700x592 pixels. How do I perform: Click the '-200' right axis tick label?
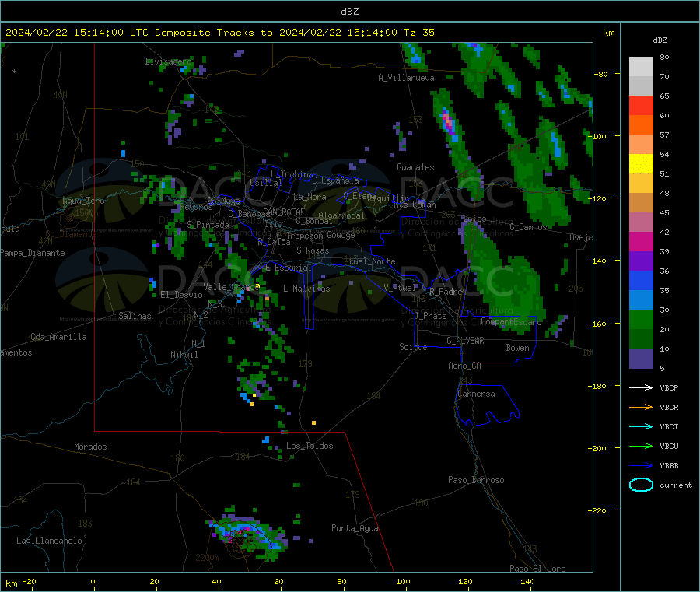[599, 448]
